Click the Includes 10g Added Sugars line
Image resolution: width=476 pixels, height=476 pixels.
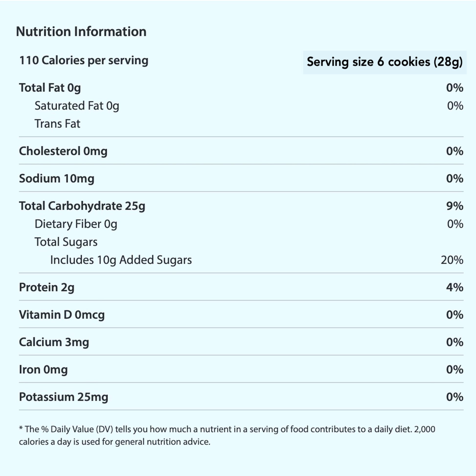[x=121, y=260]
